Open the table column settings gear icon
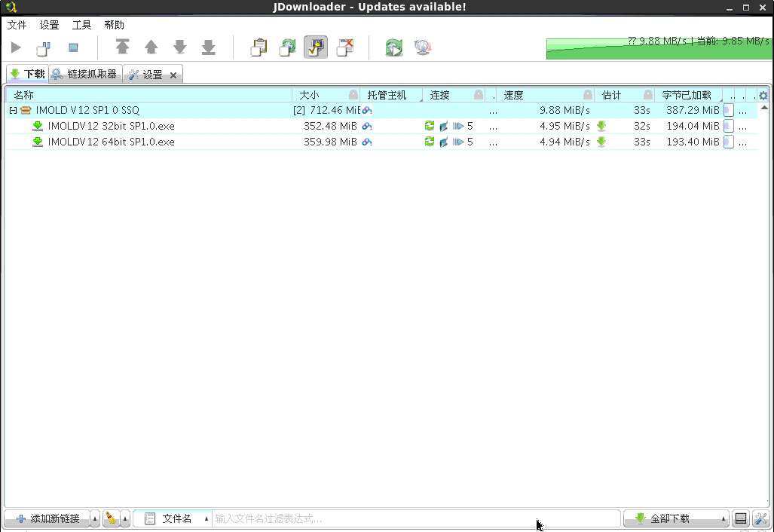The image size is (774, 532). tap(763, 94)
